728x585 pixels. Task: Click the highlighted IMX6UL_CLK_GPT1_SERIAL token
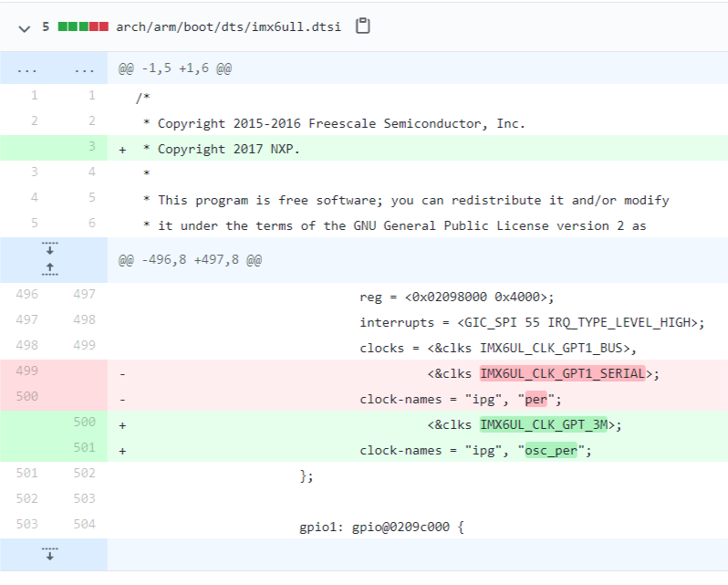coord(562,373)
